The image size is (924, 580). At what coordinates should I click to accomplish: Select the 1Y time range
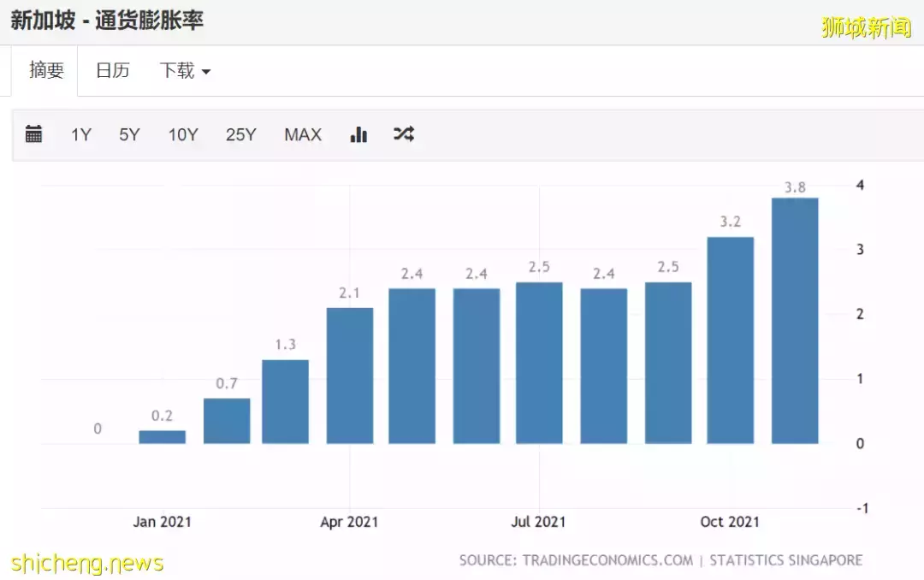pyautogui.click(x=81, y=135)
